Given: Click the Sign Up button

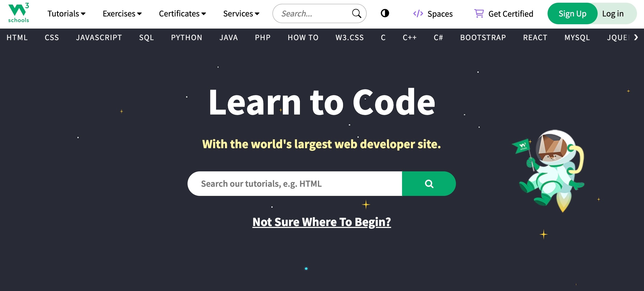Looking at the screenshot, I should pyautogui.click(x=572, y=13).
